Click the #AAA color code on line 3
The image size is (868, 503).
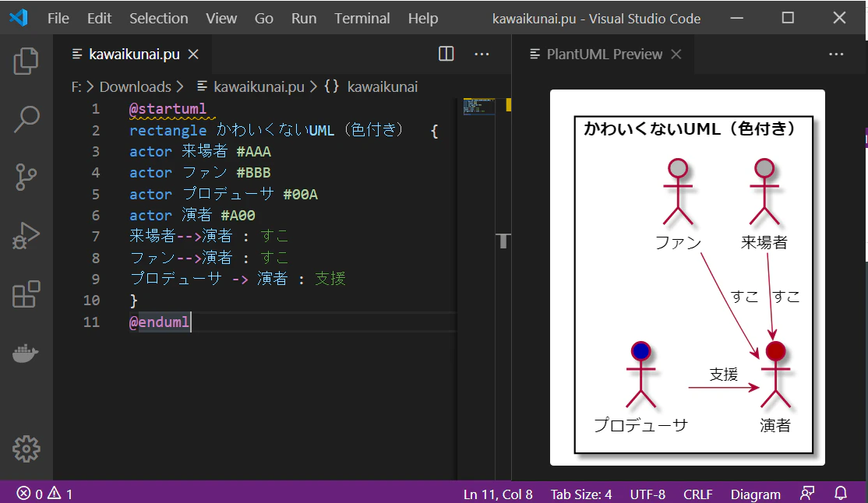(x=253, y=152)
